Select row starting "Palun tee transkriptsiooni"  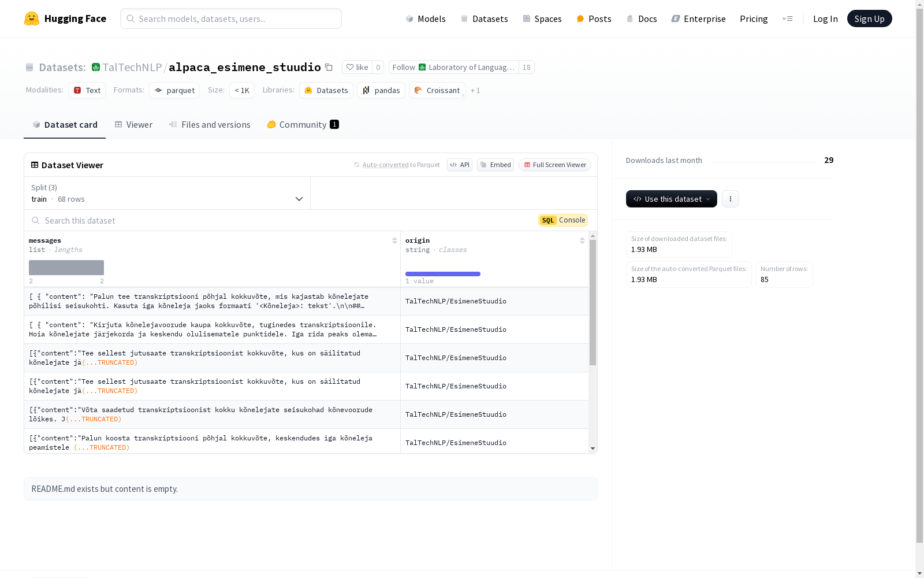[x=306, y=301]
